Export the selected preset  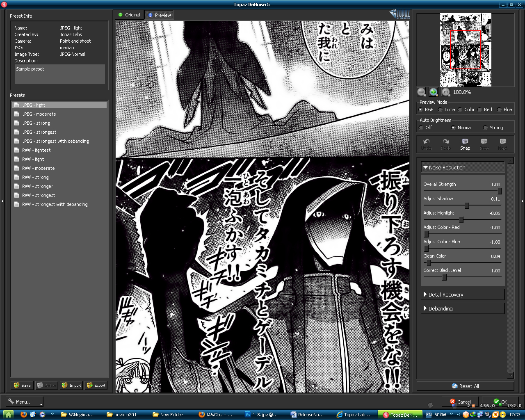(96, 385)
